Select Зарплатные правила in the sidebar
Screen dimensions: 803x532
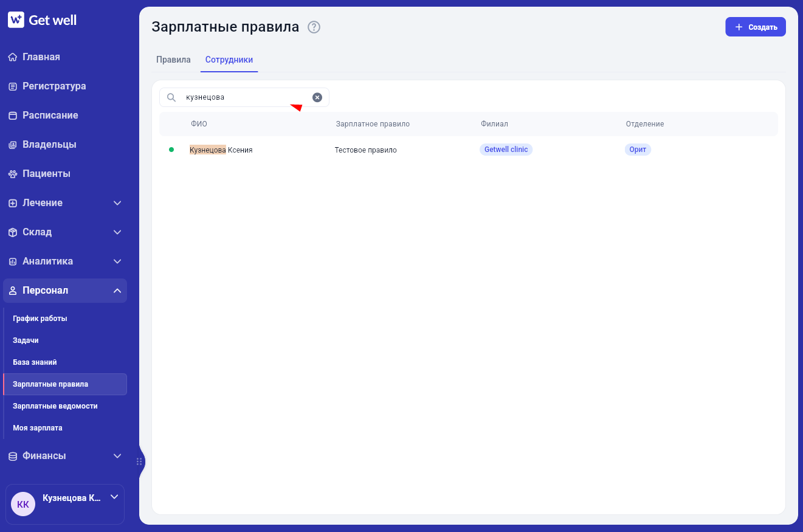(65, 384)
